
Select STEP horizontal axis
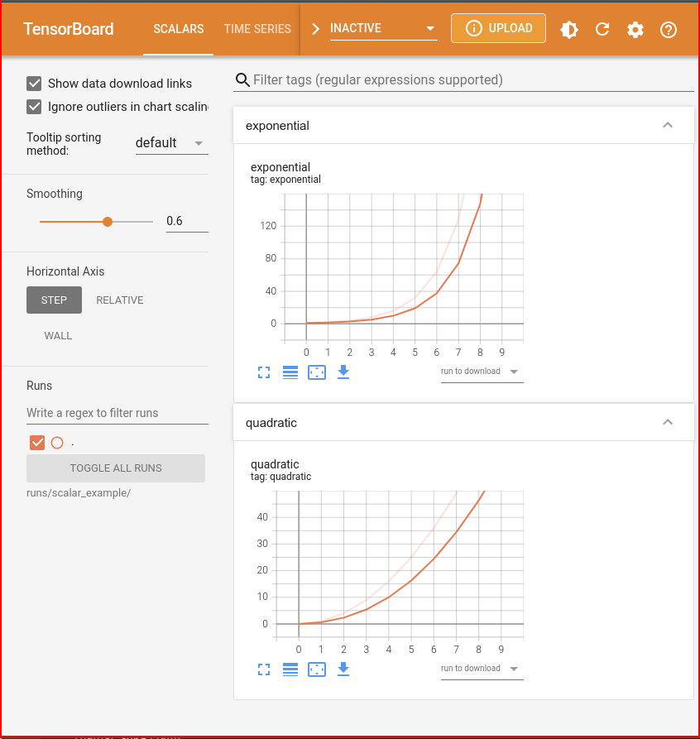pos(55,300)
